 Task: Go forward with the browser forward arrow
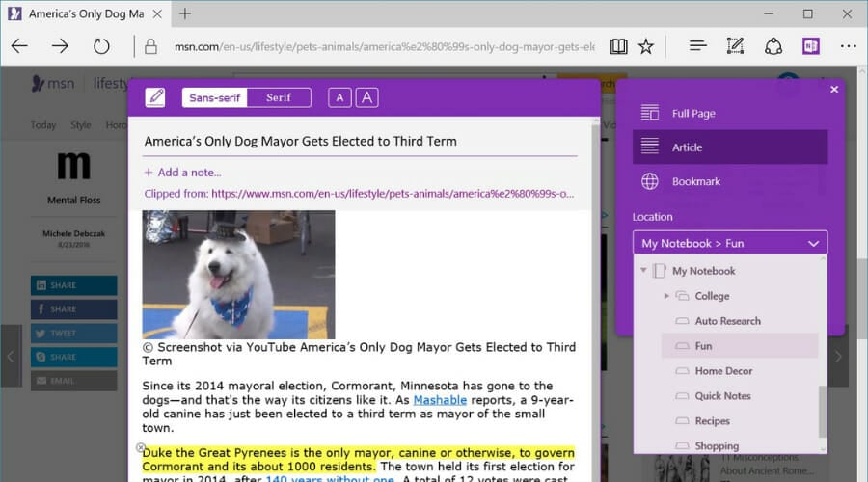60,46
